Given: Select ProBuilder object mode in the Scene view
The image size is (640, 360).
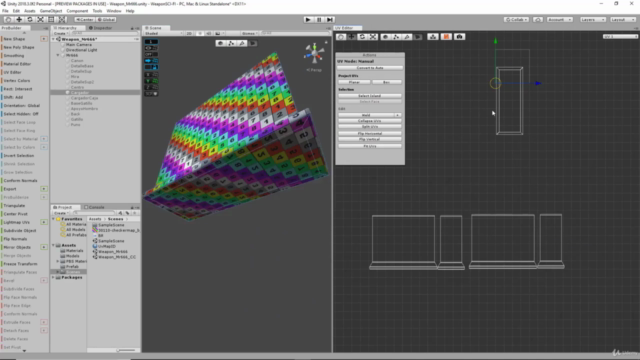Looking at the screenshot, I should (220, 43).
